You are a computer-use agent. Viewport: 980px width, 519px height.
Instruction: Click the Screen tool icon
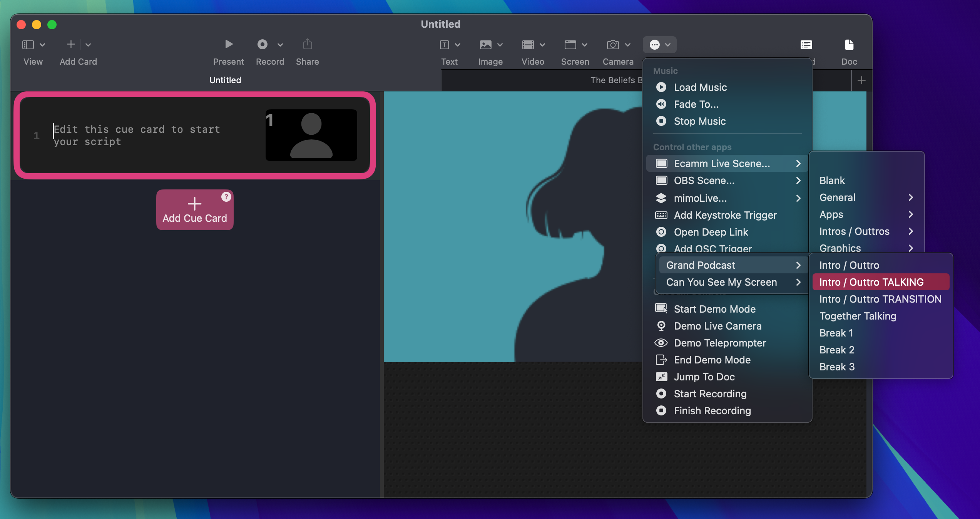(x=570, y=45)
